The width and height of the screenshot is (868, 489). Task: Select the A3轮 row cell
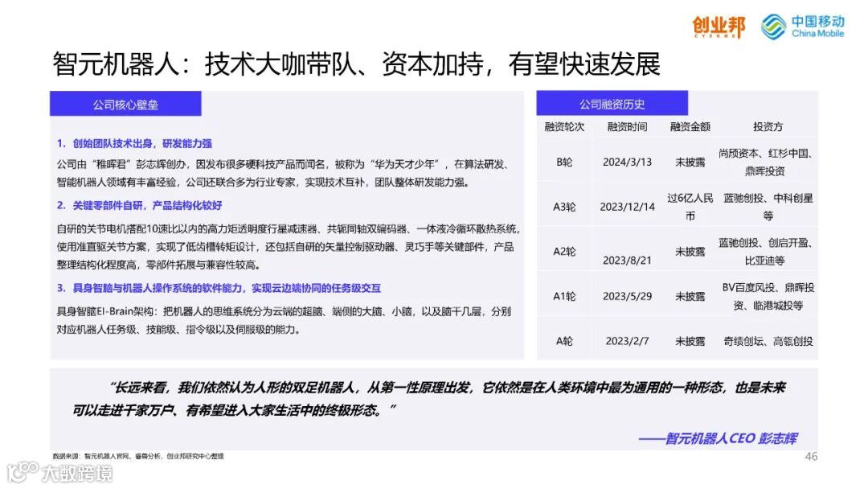pyautogui.click(x=564, y=208)
